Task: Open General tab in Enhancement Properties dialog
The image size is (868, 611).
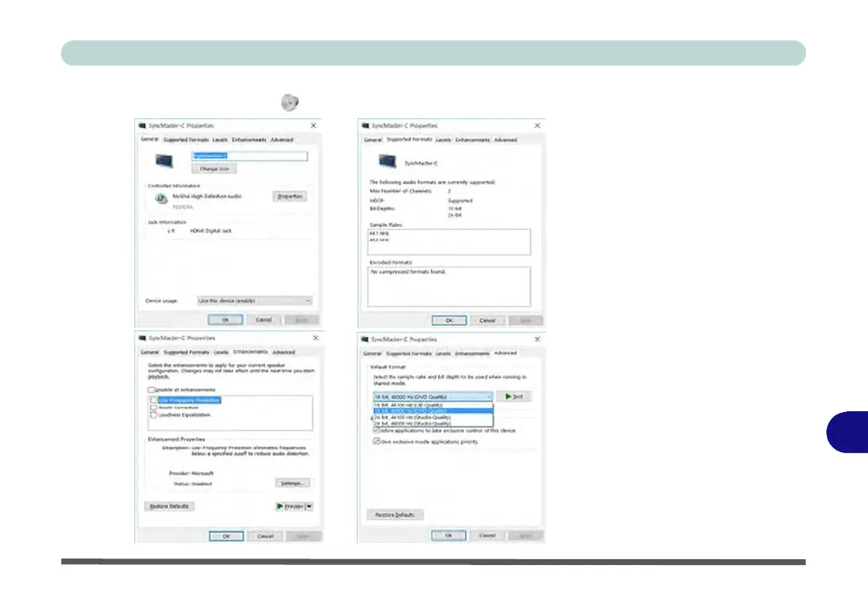Action: coord(150,353)
